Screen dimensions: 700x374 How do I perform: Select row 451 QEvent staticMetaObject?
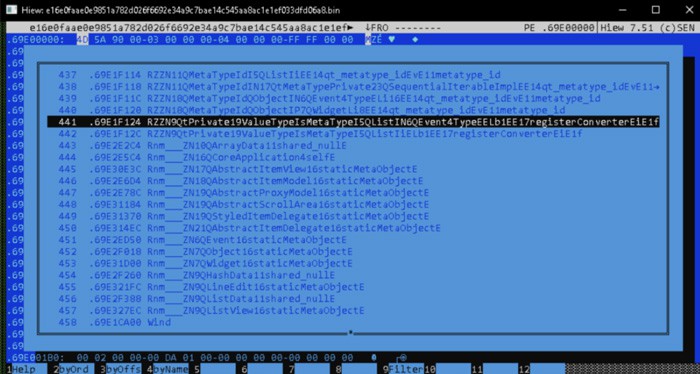pyautogui.click(x=353, y=240)
